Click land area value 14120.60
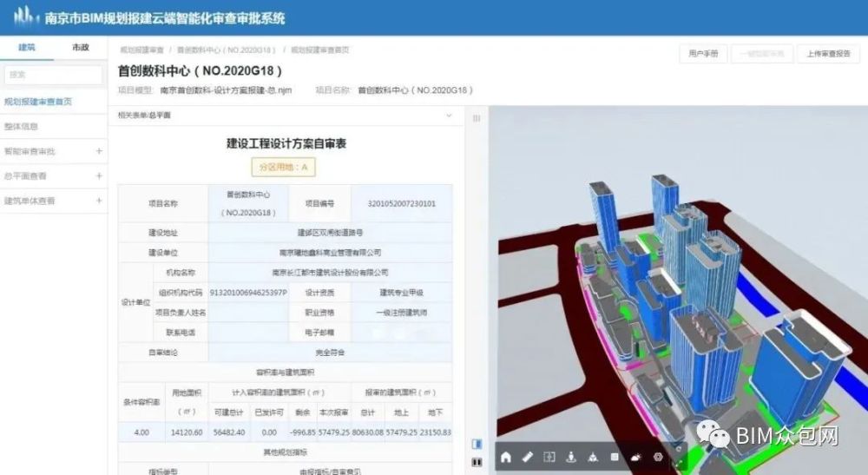 click(x=187, y=432)
